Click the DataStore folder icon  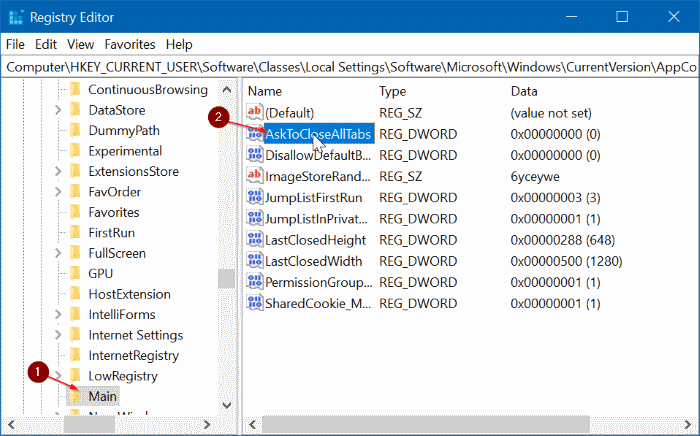[75, 110]
